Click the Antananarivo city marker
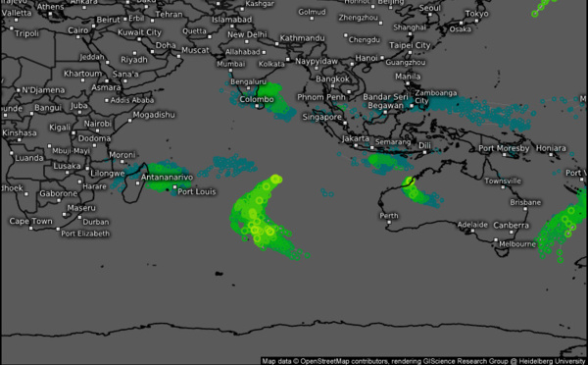The image size is (588, 365). [138, 183]
